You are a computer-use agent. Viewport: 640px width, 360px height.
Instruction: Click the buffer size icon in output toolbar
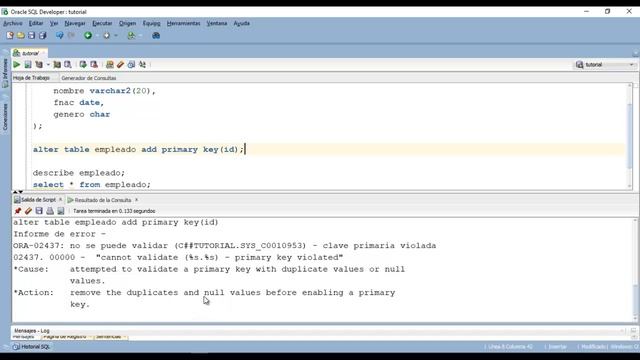(61, 211)
